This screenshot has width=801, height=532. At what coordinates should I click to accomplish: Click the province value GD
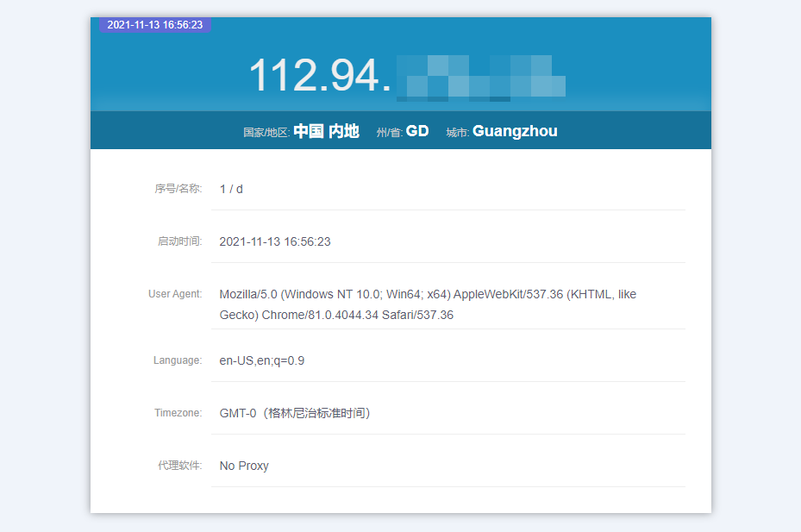pos(416,131)
